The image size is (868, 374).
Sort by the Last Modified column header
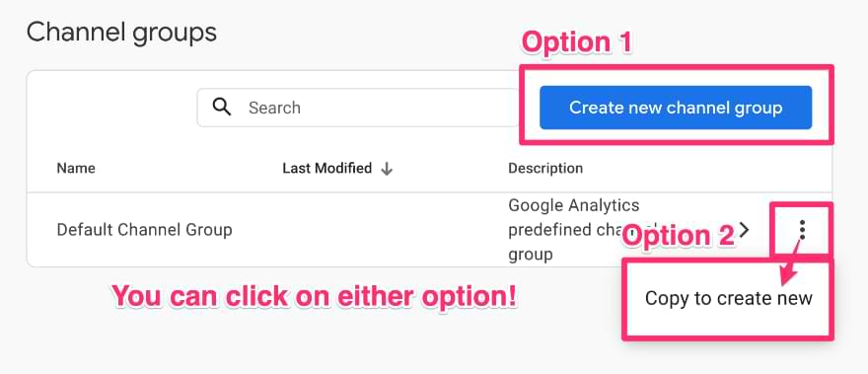click(x=326, y=168)
